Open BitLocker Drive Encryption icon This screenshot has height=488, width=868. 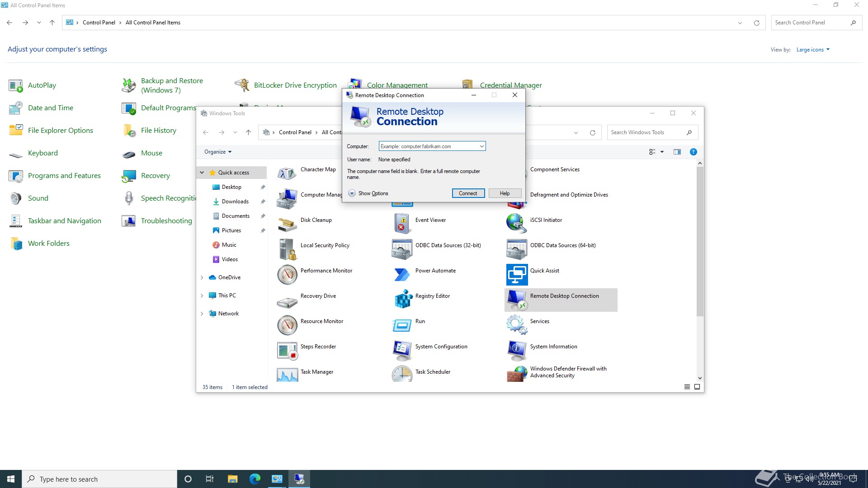242,85
